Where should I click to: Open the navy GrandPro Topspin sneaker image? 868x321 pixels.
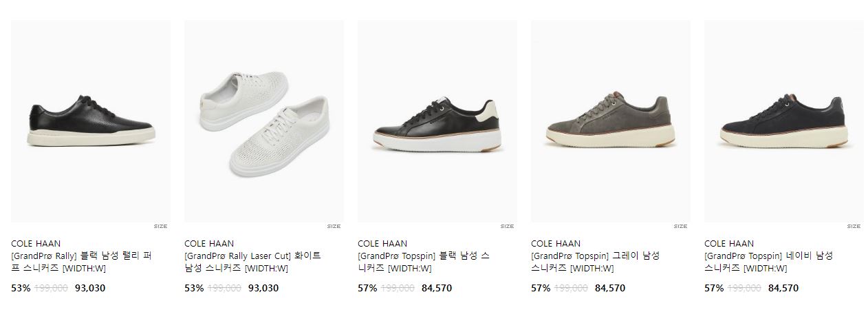[784, 121]
